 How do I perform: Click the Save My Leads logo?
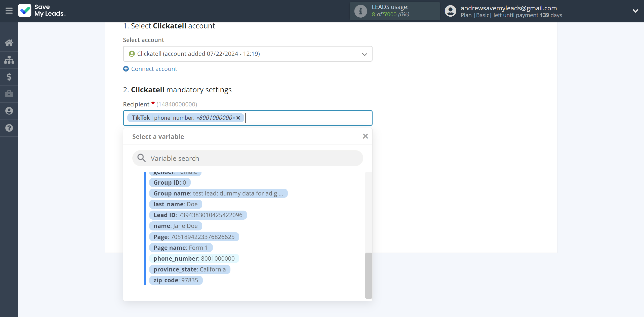[x=42, y=11]
